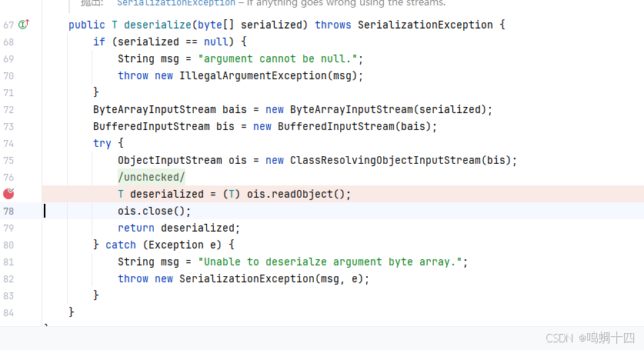This screenshot has width=644, height=350.
Task: Click the "argument cannot be null." string
Action: [278, 58]
